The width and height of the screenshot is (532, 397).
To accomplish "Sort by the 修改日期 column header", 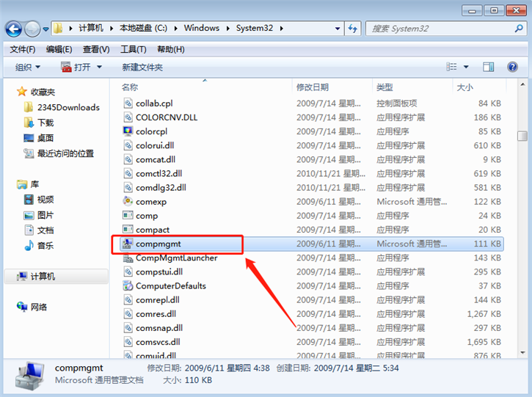I will [313, 87].
